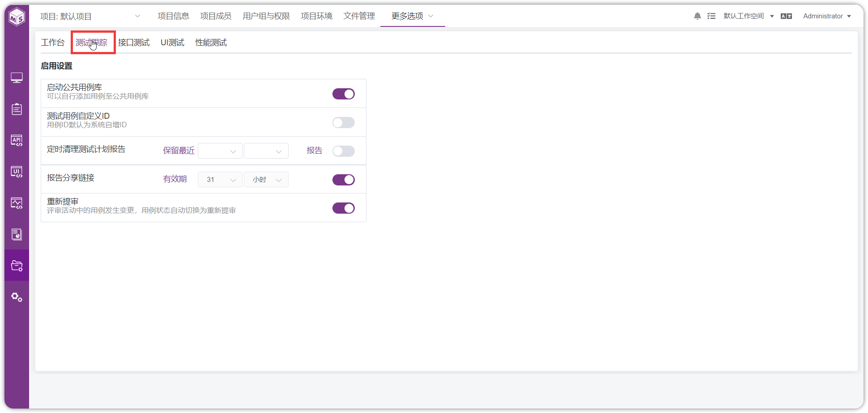
Task: Turn off the 报告分享链接 toggle
Action: tap(344, 180)
